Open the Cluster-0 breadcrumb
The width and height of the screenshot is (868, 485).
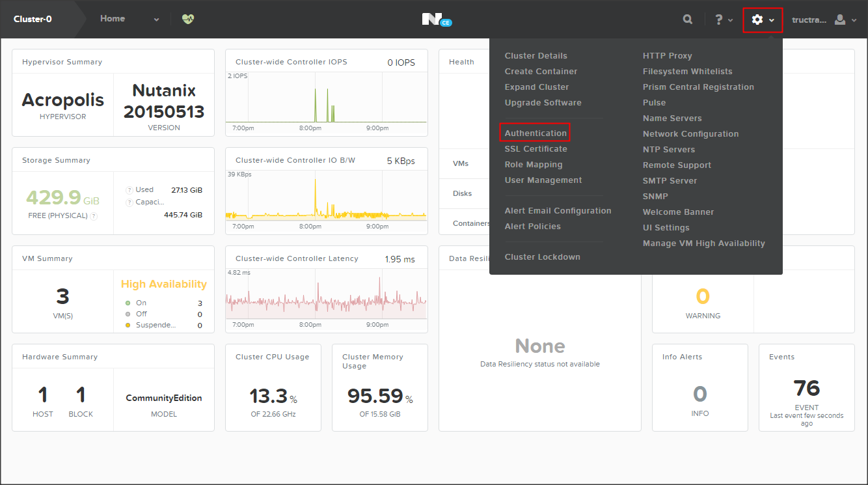tap(33, 19)
